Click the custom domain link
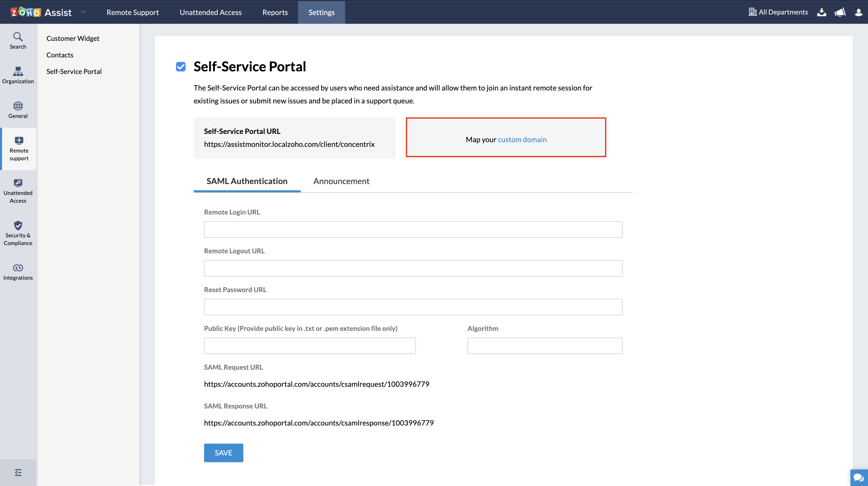Image resolution: width=868 pixels, height=486 pixels. click(x=522, y=139)
